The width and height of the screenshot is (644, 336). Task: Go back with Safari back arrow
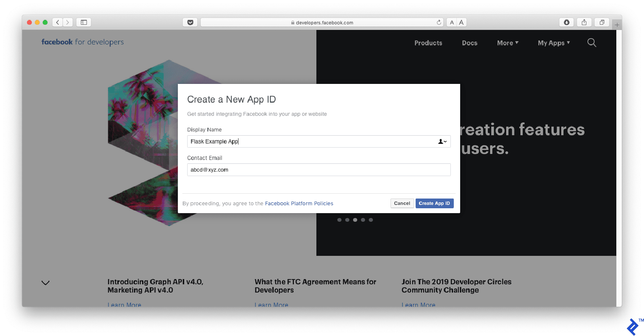[x=57, y=22]
